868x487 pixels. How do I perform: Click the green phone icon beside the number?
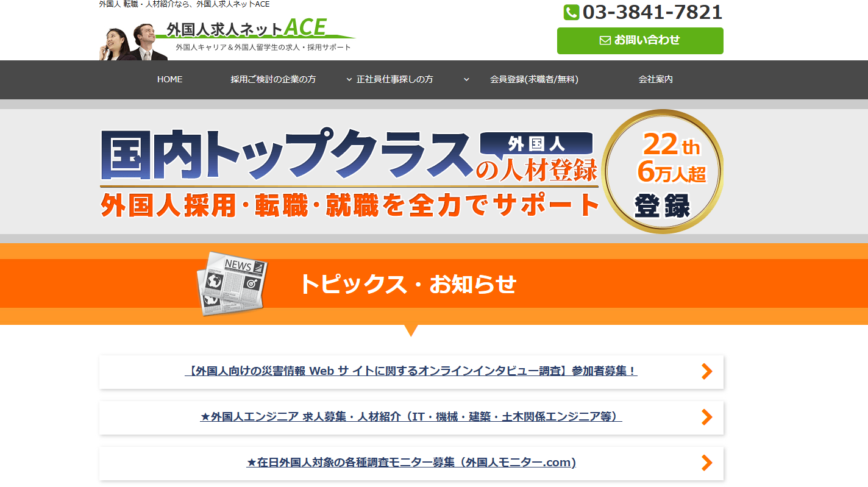pyautogui.click(x=571, y=12)
